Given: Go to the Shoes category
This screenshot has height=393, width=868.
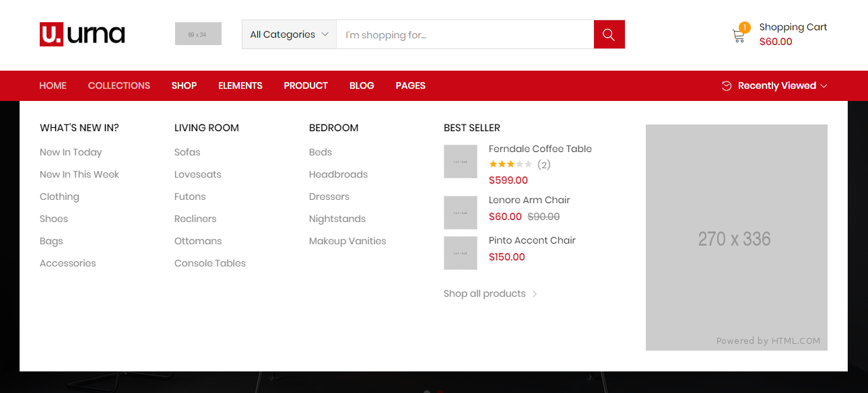Looking at the screenshot, I should pyautogui.click(x=54, y=219).
